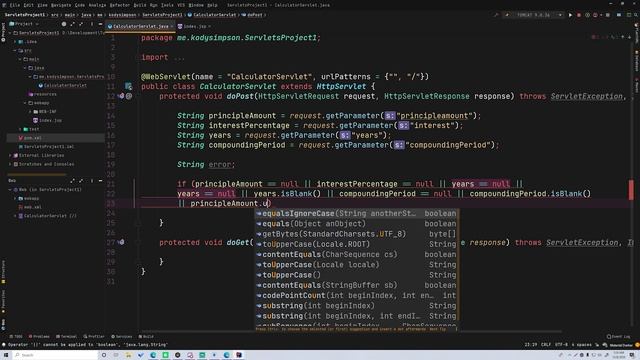Click the 4 spaces indent setting in status bar
The image size is (640, 360).
(x=582, y=345)
